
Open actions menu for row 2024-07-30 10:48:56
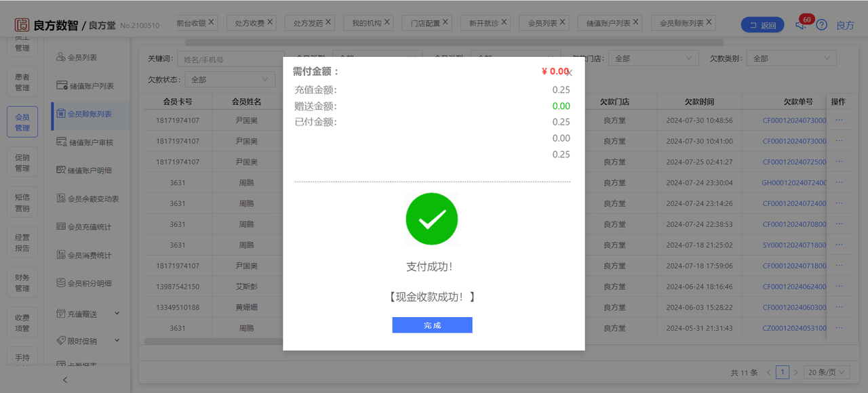(x=839, y=120)
